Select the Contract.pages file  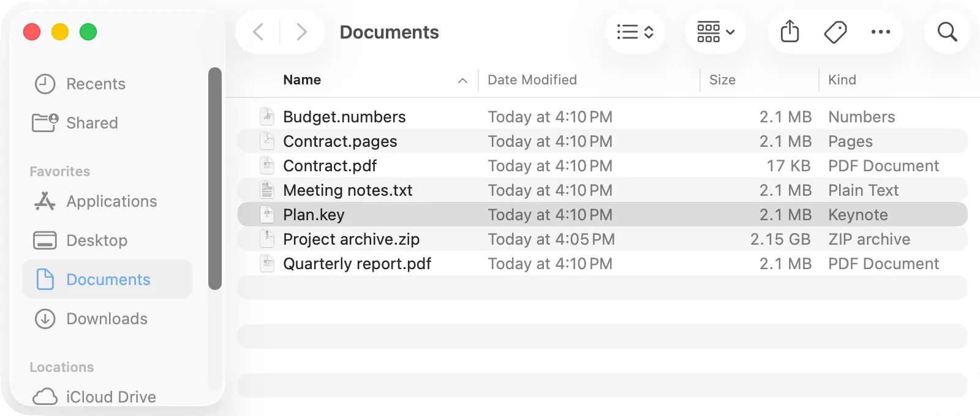coord(603,141)
